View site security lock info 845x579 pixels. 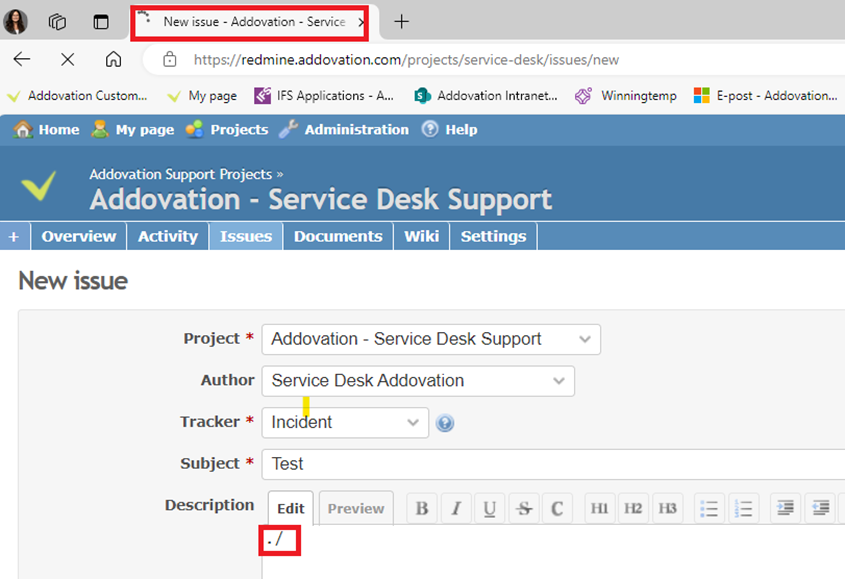[x=170, y=59]
